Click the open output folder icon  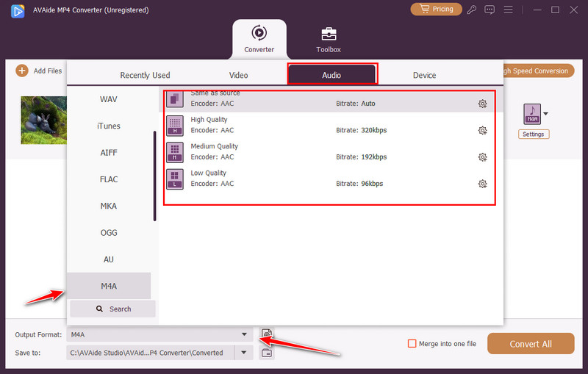pyautogui.click(x=267, y=353)
